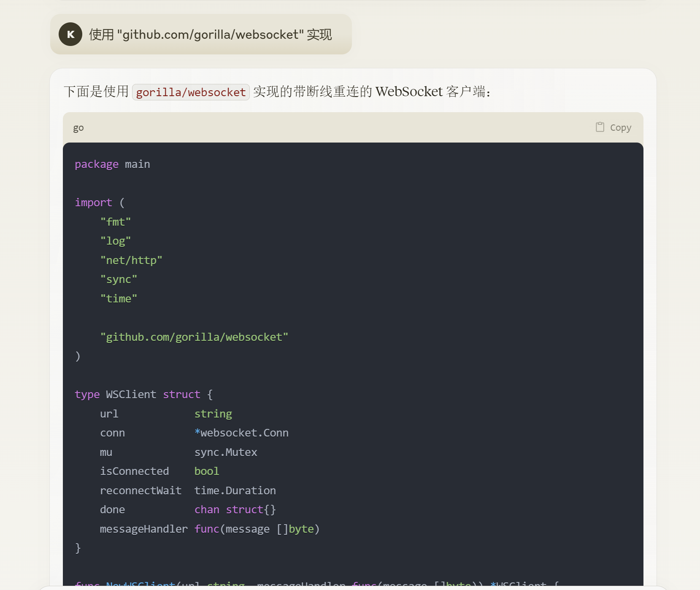Click the WSClient struct name
Screen dimensions: 700x590
click(x=130, y=394)
